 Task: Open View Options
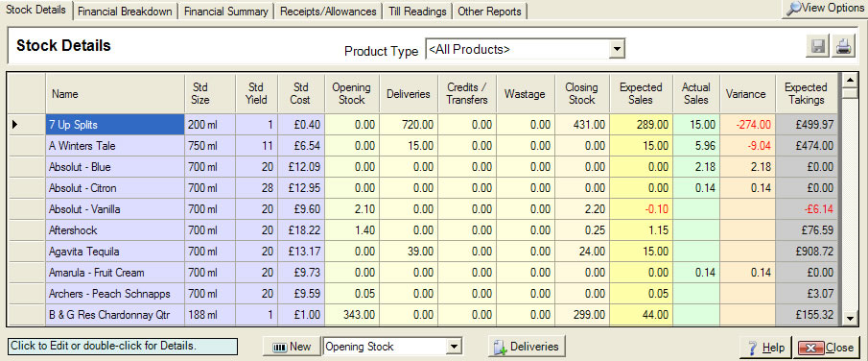tap(826, 9)
